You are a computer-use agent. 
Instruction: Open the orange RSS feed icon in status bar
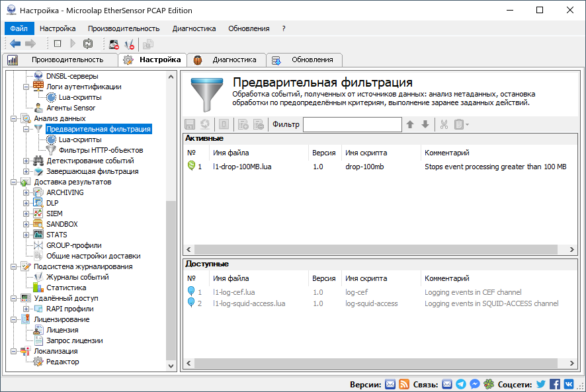point(404,383)
